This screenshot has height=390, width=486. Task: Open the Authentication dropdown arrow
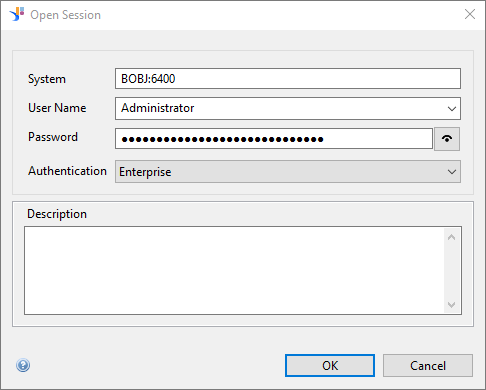click(452, 172)
